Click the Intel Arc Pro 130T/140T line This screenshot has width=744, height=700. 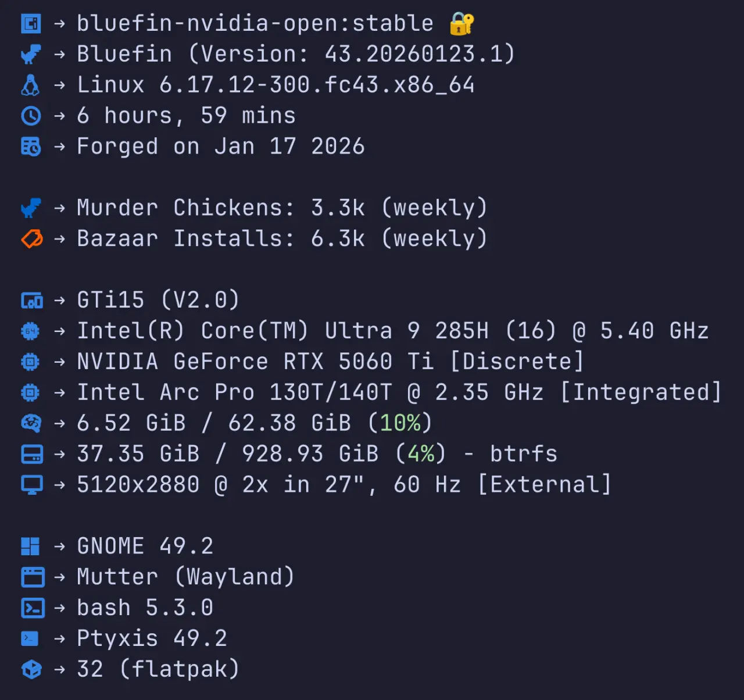click(x=399, y=392)
